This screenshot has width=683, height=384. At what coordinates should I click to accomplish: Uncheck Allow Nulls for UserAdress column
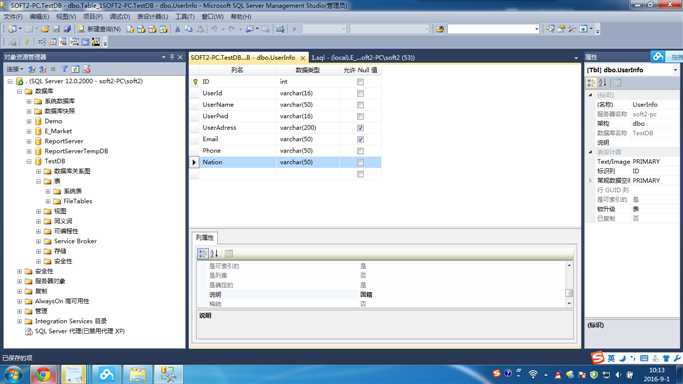(360, 128)
